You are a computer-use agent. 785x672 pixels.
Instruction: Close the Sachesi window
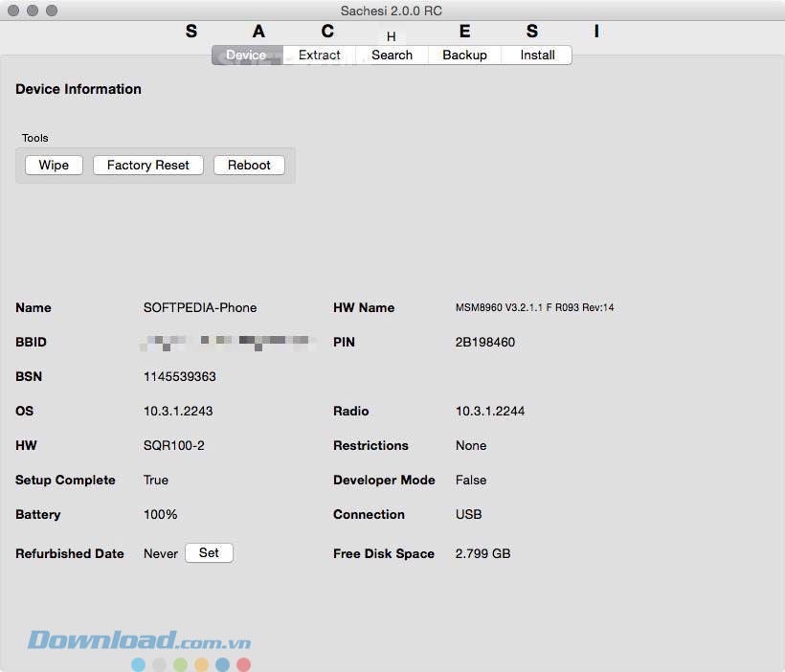click(13, 11)
